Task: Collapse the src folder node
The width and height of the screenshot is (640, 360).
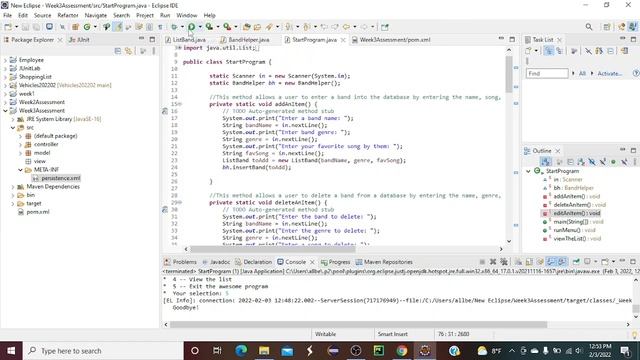Action: (x=13, y=128)
